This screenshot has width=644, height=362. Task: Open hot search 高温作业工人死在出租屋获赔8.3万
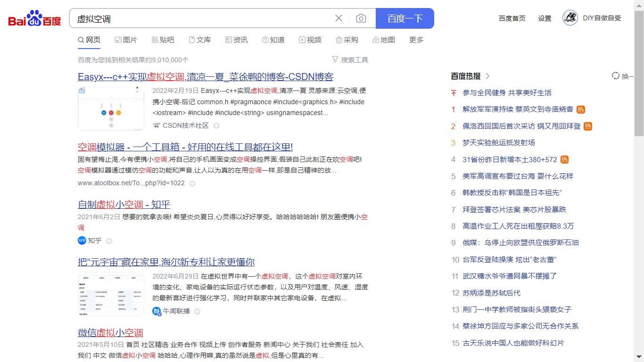[518, 226]
